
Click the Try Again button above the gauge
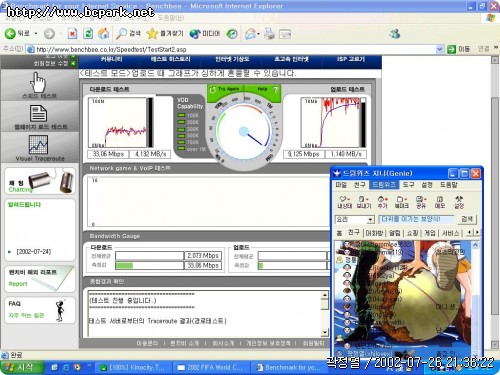[225, 90]
